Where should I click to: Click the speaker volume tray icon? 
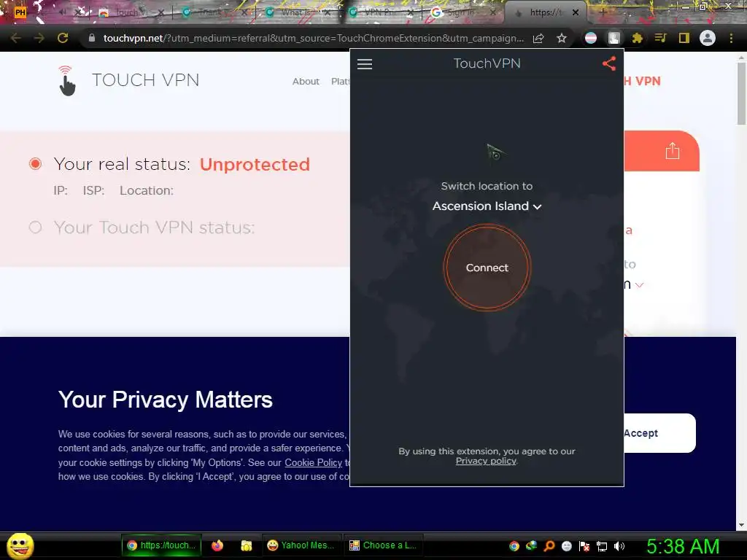pos(619,546)
